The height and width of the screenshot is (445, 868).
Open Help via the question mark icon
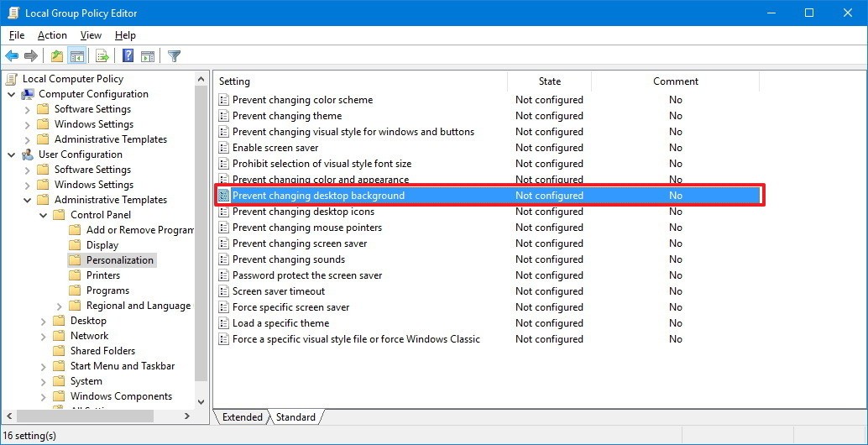128,56
